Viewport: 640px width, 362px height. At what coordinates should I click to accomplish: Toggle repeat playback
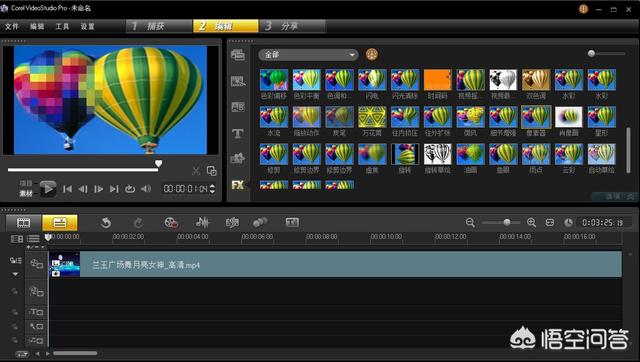pos(130,189)
